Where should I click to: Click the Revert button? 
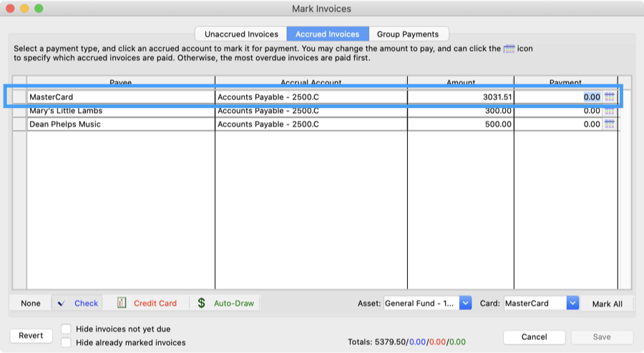coord(31,336)
